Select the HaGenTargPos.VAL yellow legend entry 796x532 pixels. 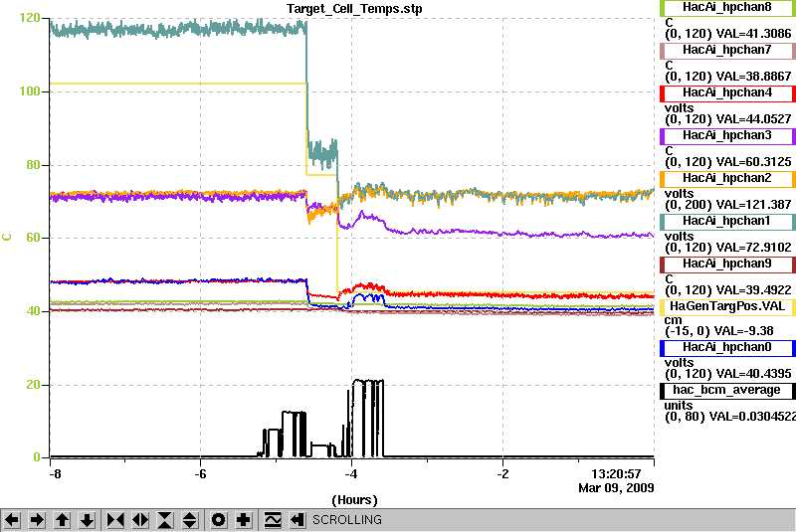[x=727, y=307]
